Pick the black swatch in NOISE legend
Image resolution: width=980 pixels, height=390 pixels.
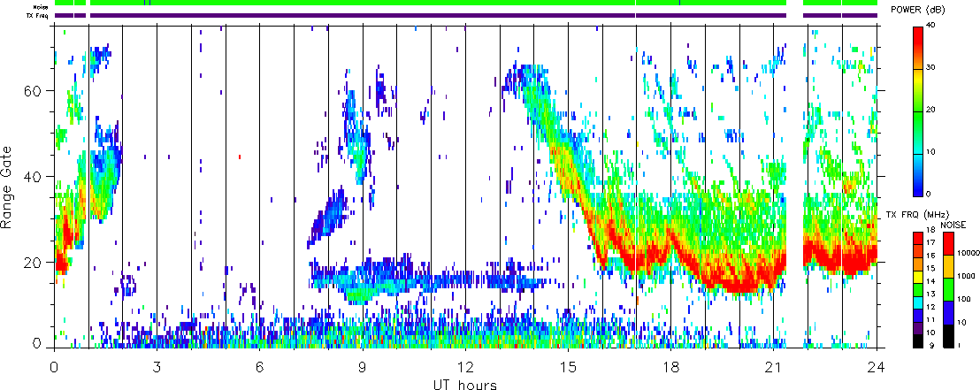click(x=949, y=336)
